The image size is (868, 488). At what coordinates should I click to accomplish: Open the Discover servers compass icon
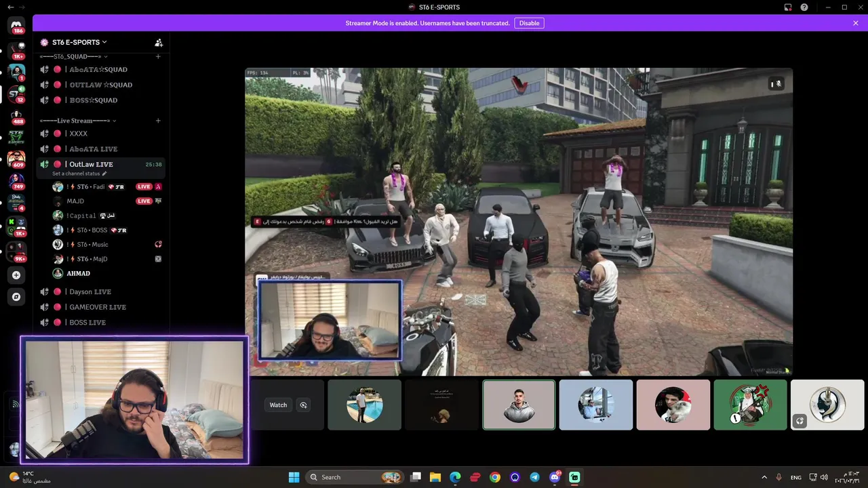coord(16,297)
